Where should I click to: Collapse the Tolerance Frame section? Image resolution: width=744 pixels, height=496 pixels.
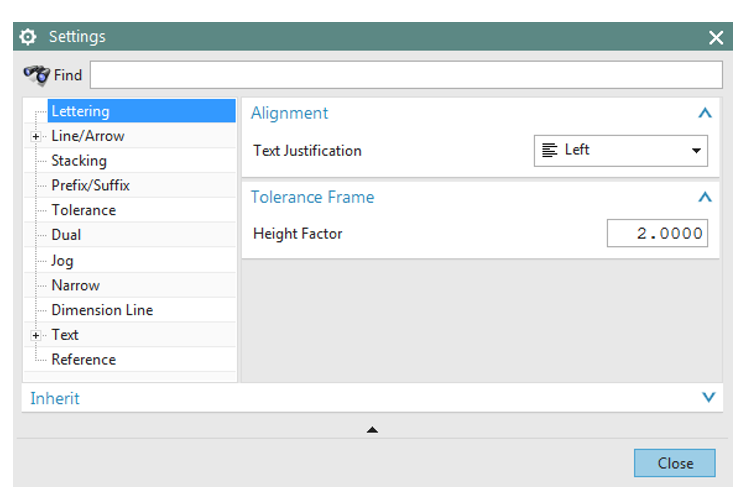[x=705, y=197]
